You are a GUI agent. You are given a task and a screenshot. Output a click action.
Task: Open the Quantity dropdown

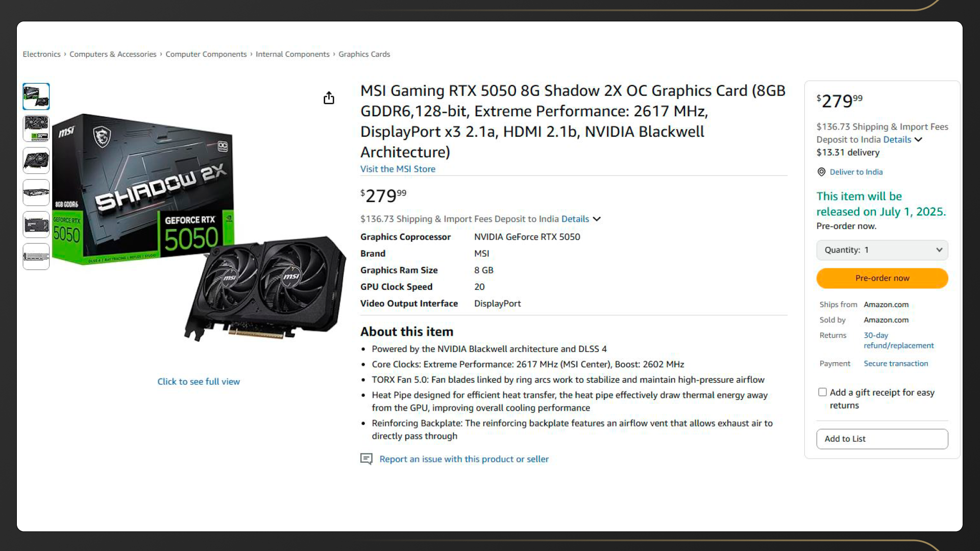pyautogui.click(x=882, y=250)
